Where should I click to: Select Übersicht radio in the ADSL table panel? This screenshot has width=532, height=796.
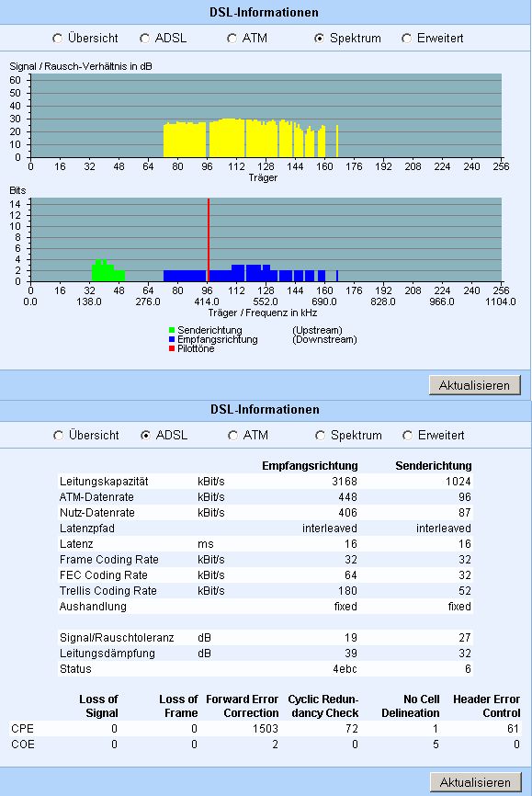tap(59, 435)
